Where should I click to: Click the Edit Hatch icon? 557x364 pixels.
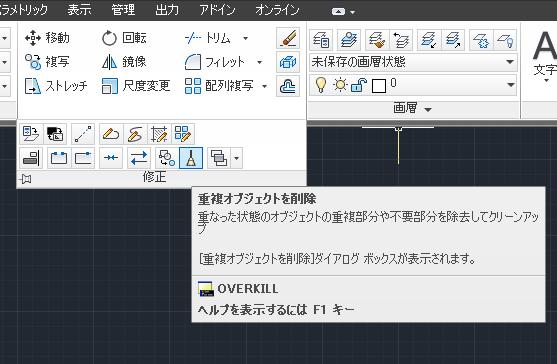[x=159, y=134]
